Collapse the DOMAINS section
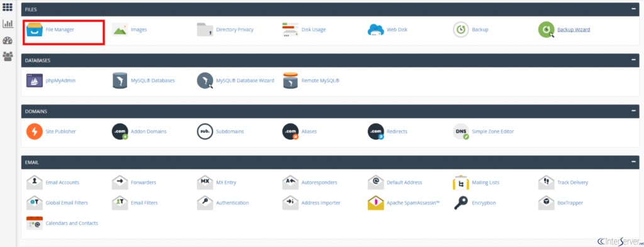Screen dimensions: 644x247 point(633,111)
